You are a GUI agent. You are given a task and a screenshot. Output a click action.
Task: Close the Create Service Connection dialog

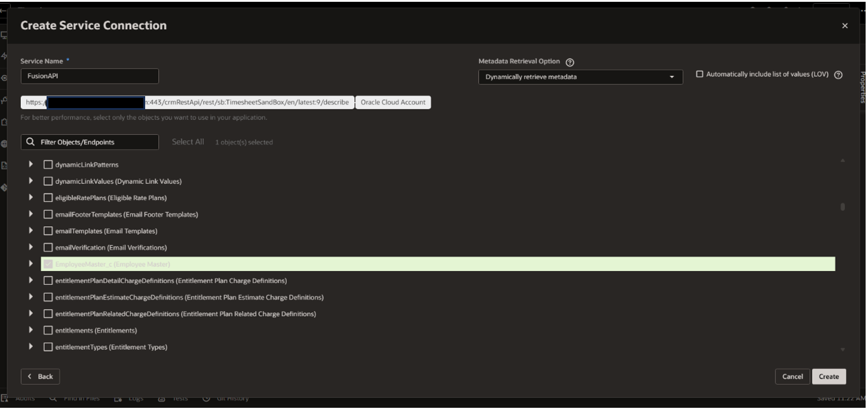tap(844, 26)
